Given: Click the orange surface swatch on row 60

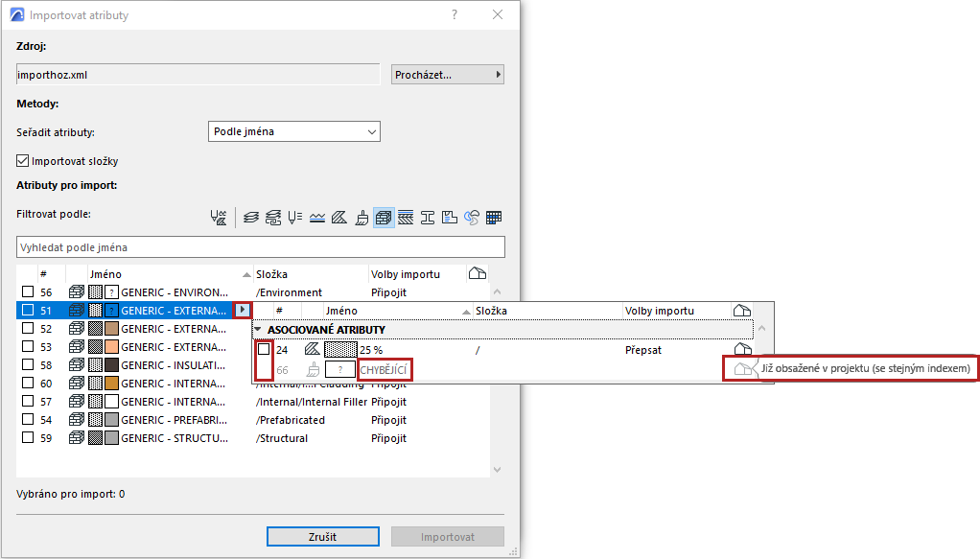Looking at the screenshot, I should [111, 384].
